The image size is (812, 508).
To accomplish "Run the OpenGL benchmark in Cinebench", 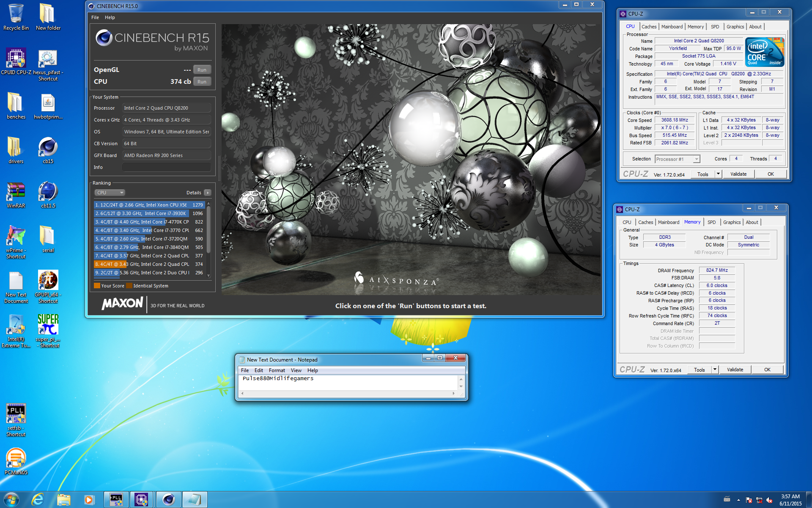I will tap(202, 70).
